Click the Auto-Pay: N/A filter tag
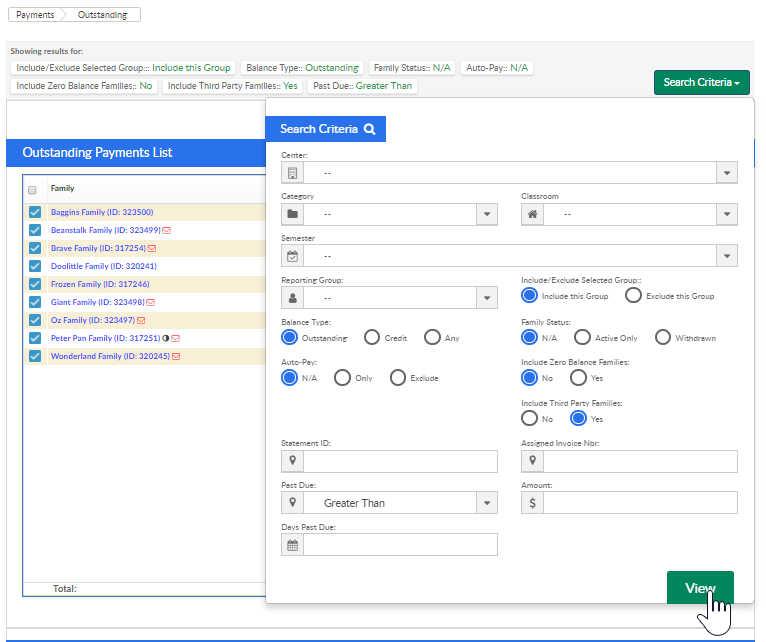 tap(497, 68)
